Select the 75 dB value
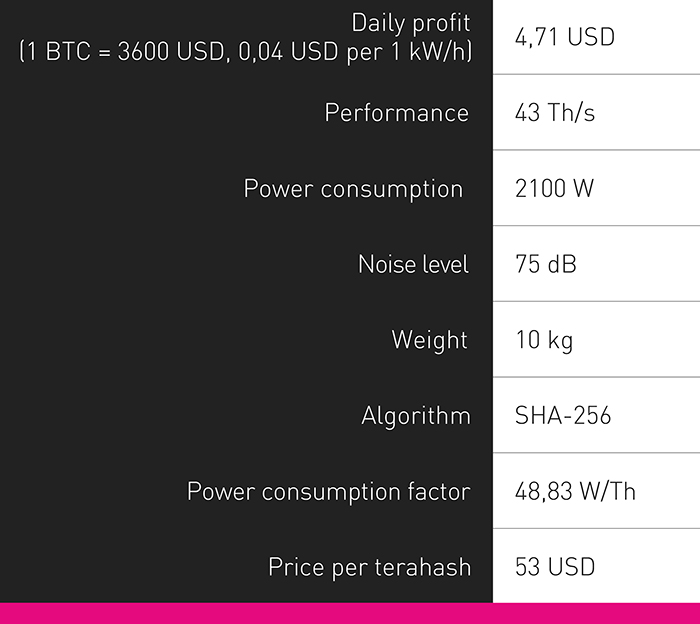 pos(545,265)
